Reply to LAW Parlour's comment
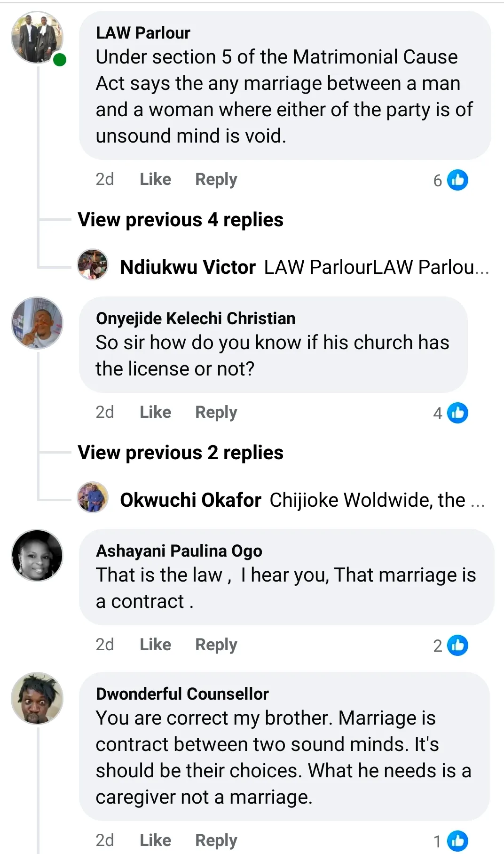 [216, 179]
